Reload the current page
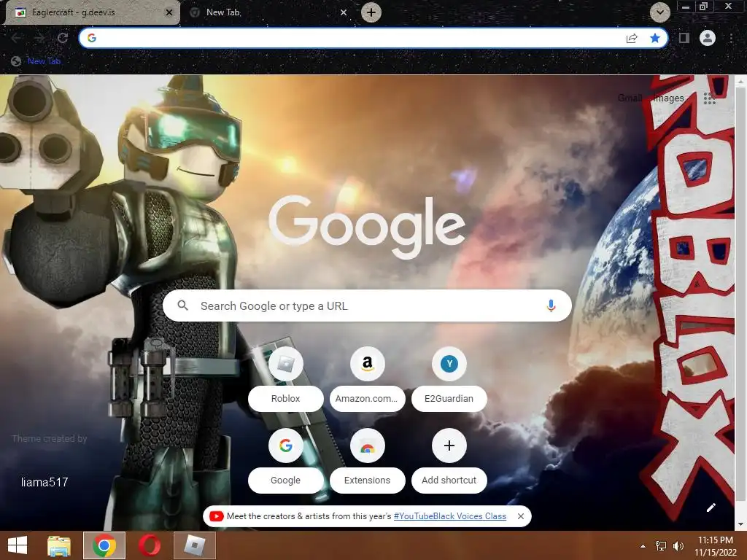Screen dimensions: 747x560 pyautogui.click(x=63, y=38)
